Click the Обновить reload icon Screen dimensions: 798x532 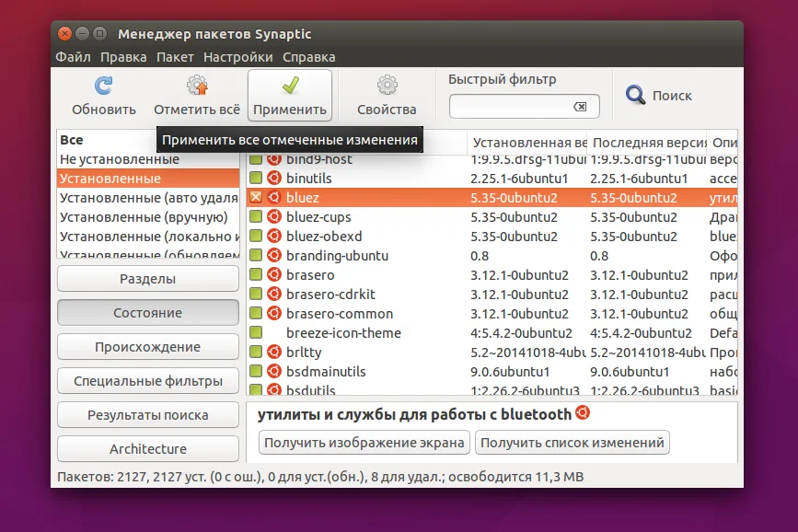(x=104, y=86)
